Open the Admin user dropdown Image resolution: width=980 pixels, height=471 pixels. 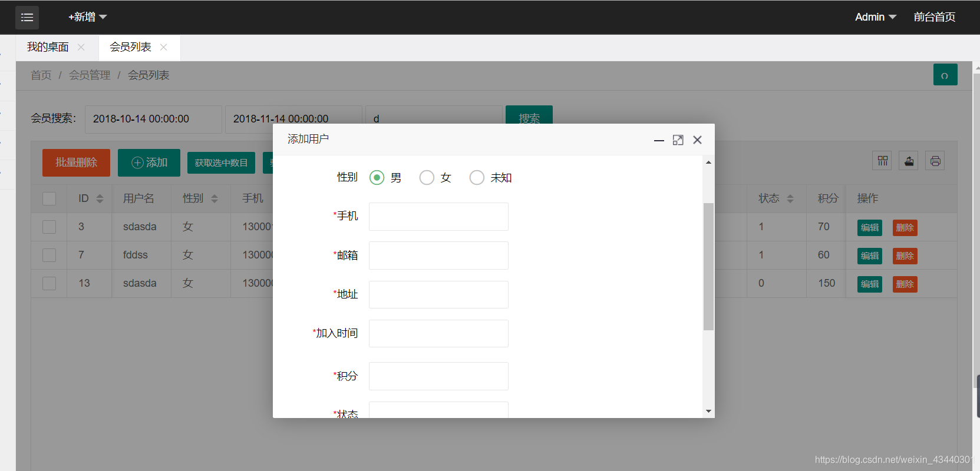click(876, 17)
